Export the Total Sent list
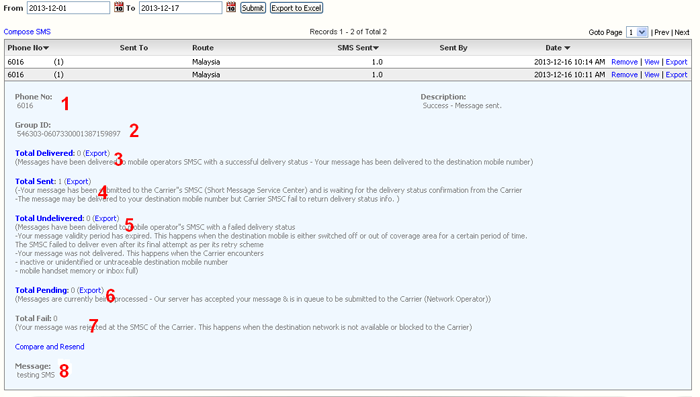The height and width of the screenshot is (397, 700). point(78,181)
